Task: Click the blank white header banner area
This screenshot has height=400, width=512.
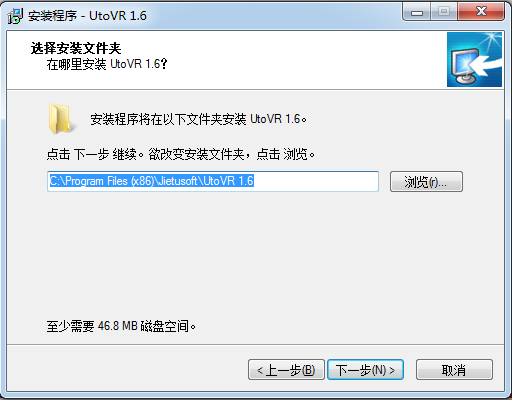Action: click(300, 60)
